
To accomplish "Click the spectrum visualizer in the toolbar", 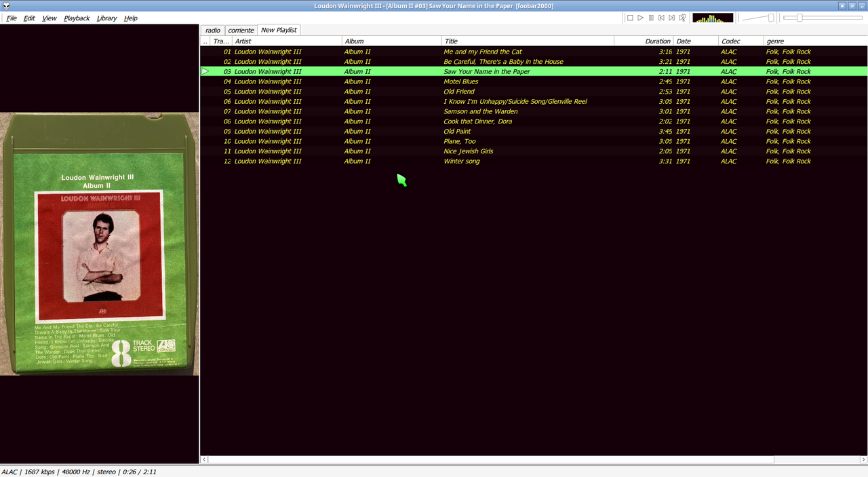I will click(713, 18).
